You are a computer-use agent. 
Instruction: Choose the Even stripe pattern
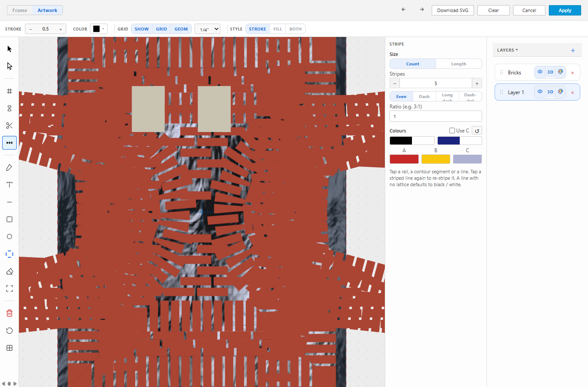[401, 96]
